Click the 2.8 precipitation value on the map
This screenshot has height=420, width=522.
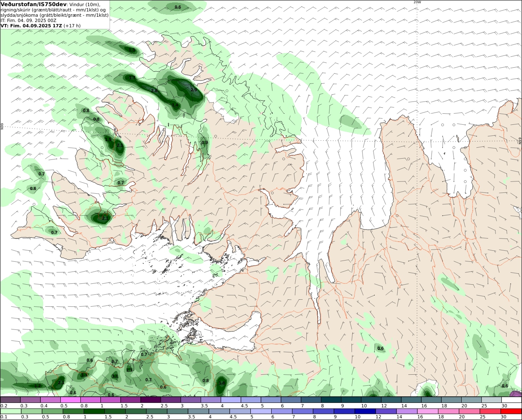[154, 91]
